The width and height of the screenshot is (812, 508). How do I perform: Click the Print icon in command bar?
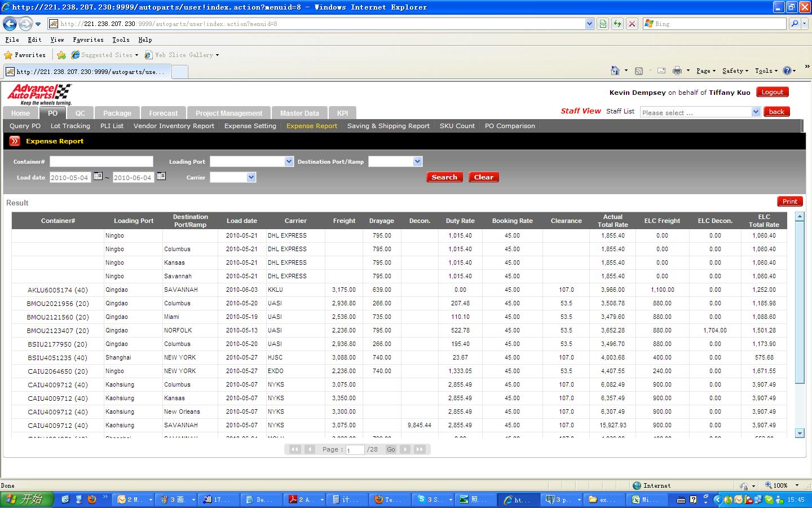click(677, 71)
